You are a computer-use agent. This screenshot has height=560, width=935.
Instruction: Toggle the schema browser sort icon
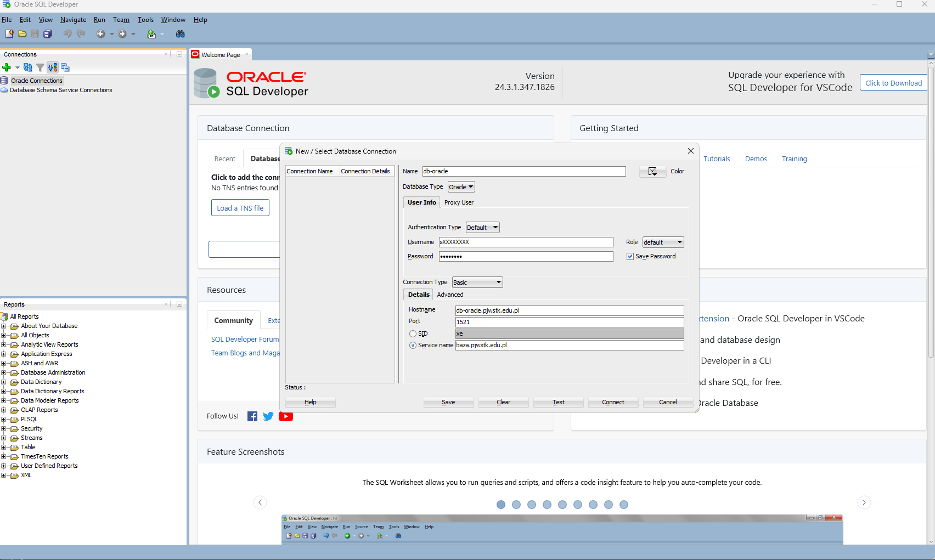[x=52, y=67]
